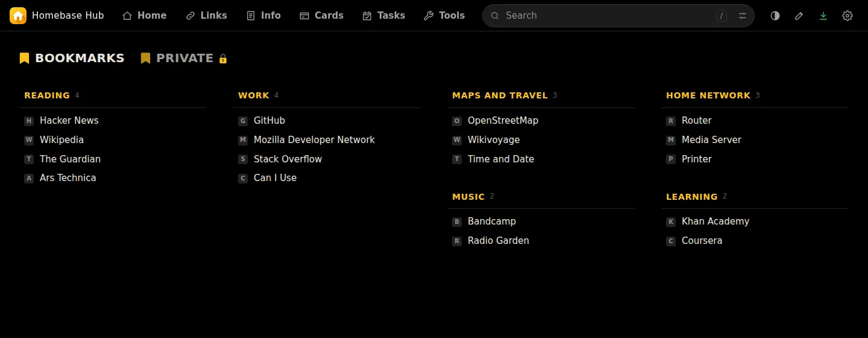The height and width of the screenshot is (338, 868).
Task: Click the R letter icon for Radio Garden
Action: 457,241
